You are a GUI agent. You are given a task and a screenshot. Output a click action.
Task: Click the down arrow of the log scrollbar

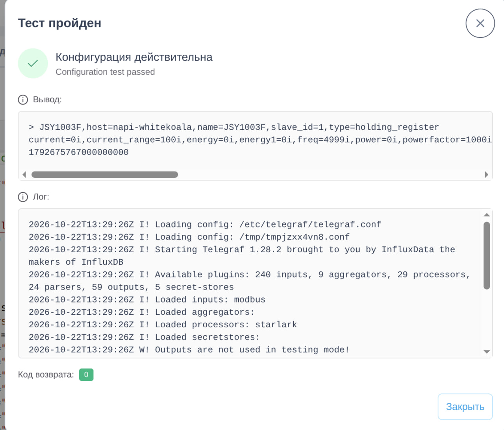click(487, 352)
